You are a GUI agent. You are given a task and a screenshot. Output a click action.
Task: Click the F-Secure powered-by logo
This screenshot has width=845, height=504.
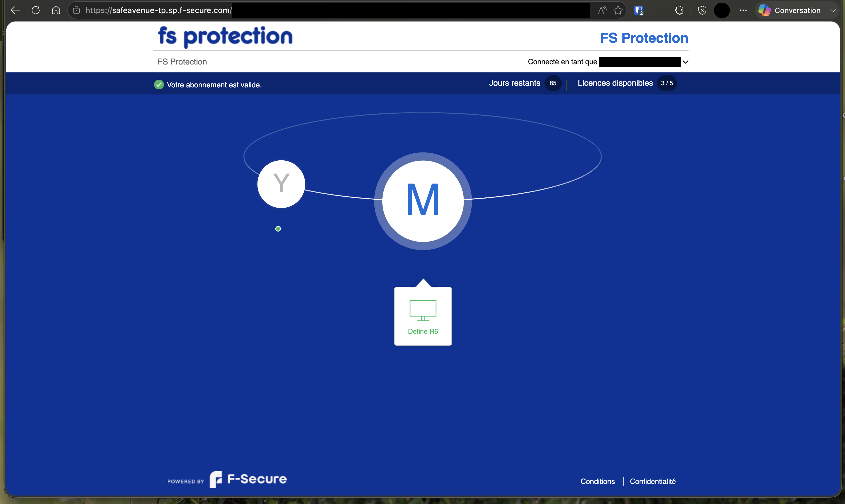(248, 479)
